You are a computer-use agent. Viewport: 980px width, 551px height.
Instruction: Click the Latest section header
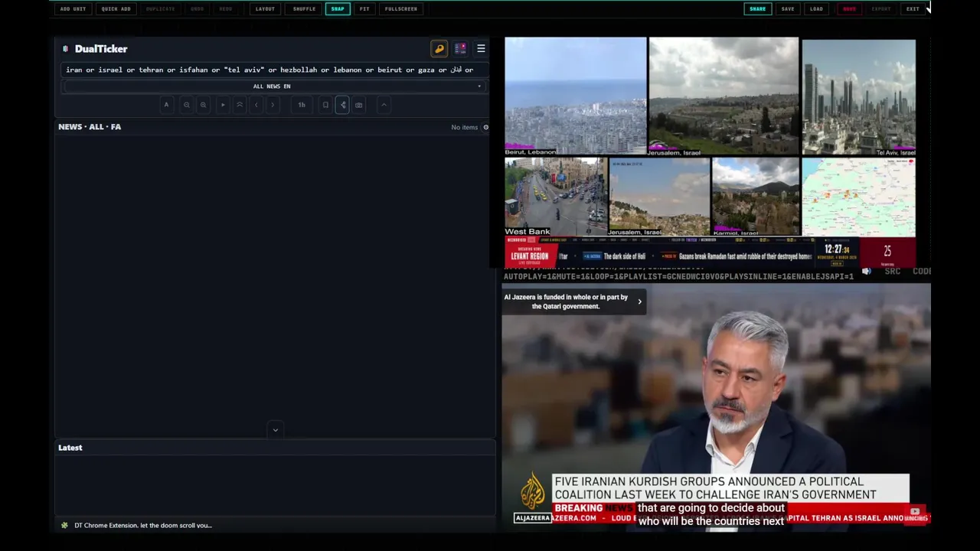(x=70, y=448)
